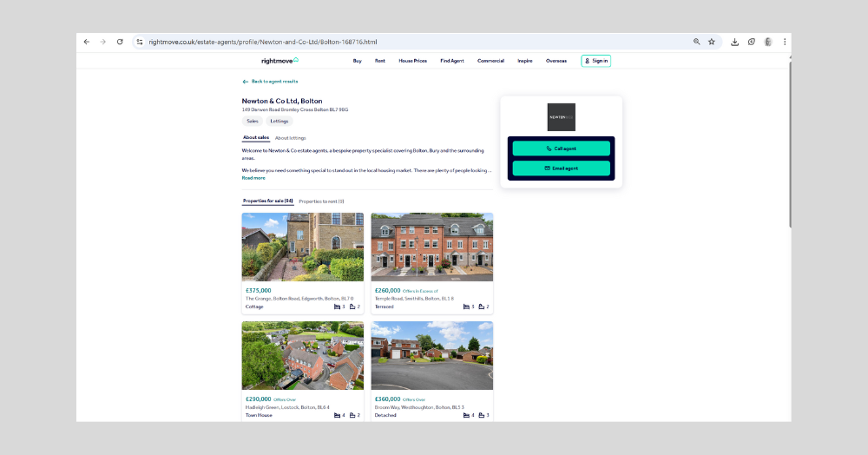Click the browser back arrow

[86, 42]
